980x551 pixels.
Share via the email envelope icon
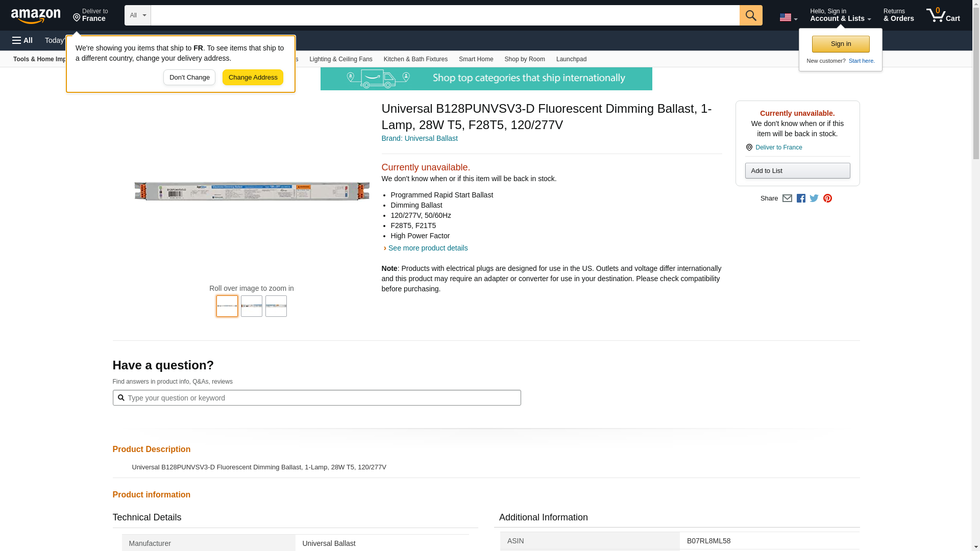coord(787,198)
